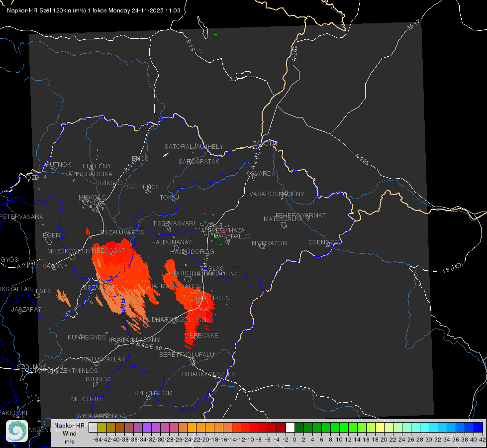Choose the olive -64 m/s legend swatch
This screenshot has width=487, height=448.
[102, 427]
